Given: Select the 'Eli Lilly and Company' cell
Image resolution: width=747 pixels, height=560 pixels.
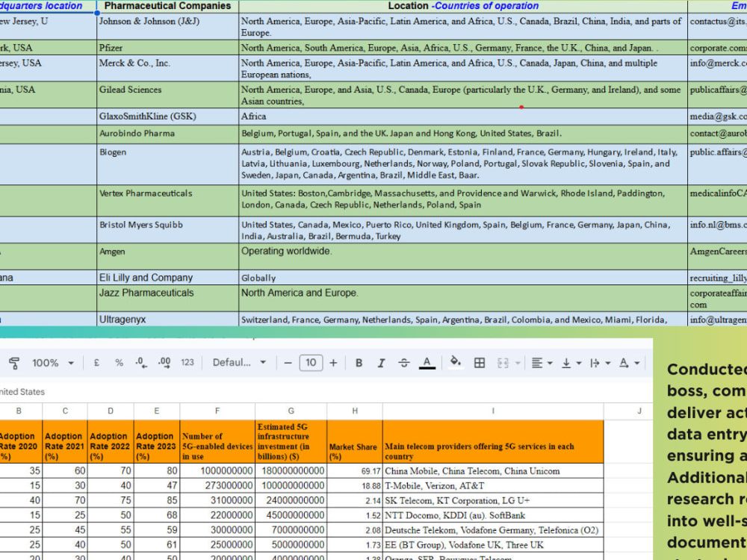Looking at the screenshot, I should (x=167, y=278).
